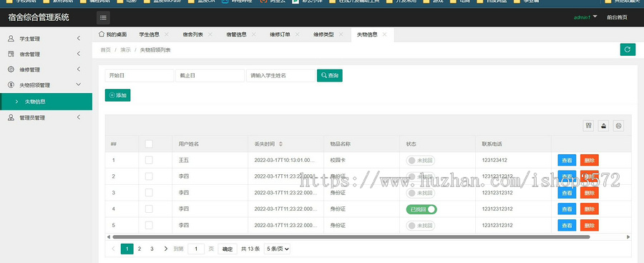Screen dimensions: 644x263
Task: Switch to the 维修类型 tab
Action: [323, 34]
